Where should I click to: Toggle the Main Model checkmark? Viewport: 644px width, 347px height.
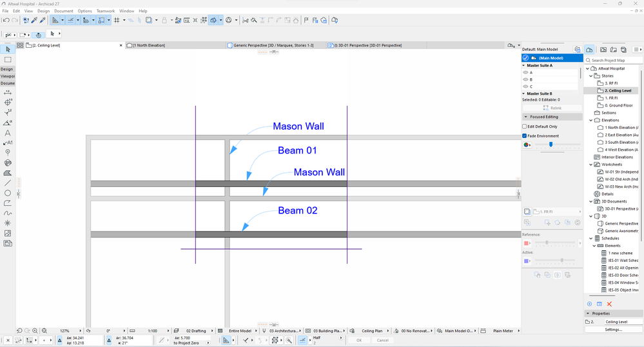[x=526, y=58]
